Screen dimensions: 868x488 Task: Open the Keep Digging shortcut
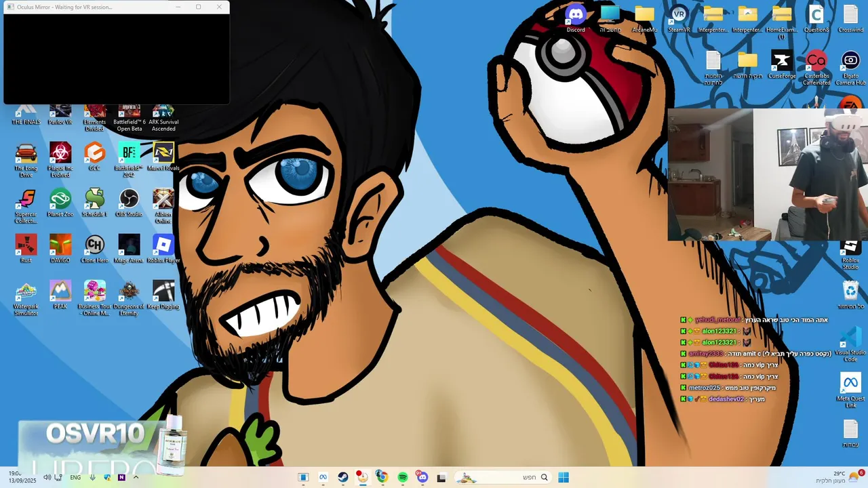pyautogui.click(x=163, y=295)
